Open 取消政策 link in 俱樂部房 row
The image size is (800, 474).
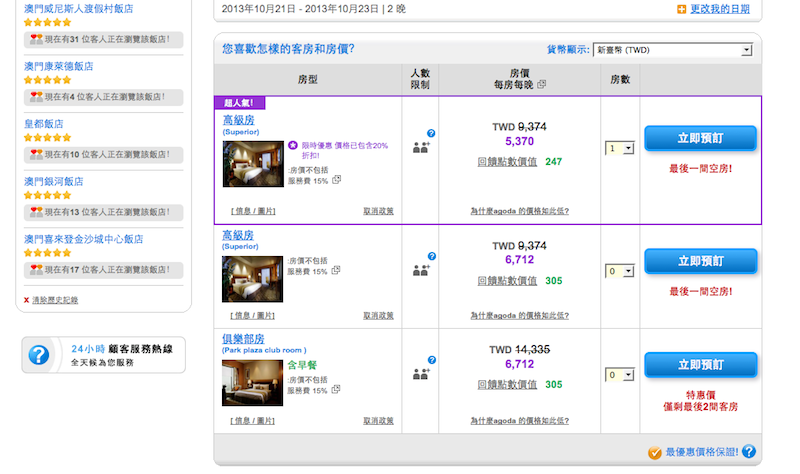pos(378,420)
